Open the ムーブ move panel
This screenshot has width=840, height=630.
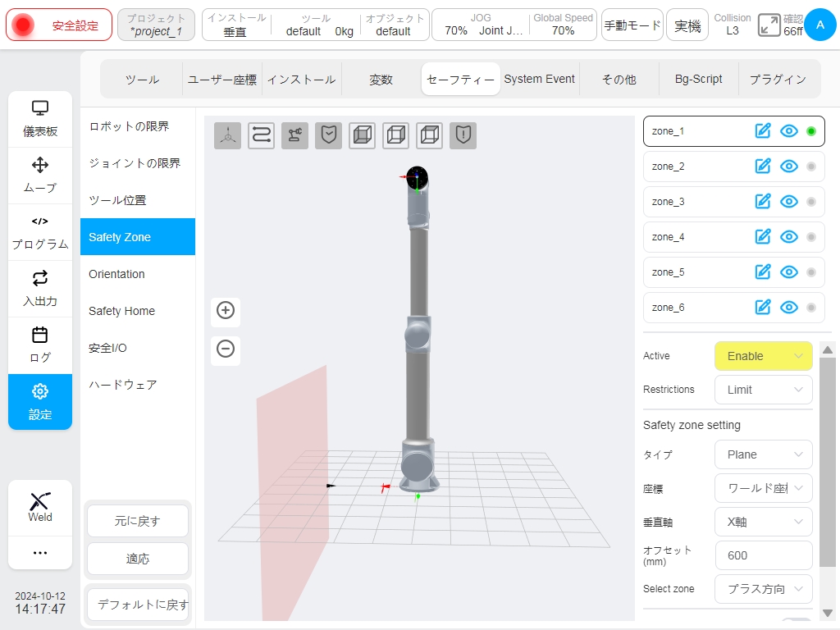point(40,176)
